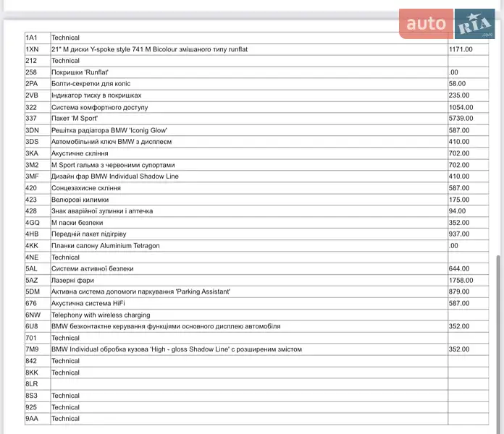Image resolution: width=504 pixels, height=434 pixels.
Task: Select 'Telephony with wireless charging' row
Action: click(x=101, y=315)
